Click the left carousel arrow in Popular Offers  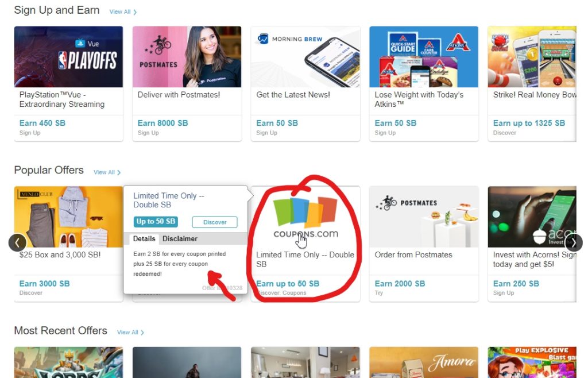pyautogui.click(x=17, y=242)
